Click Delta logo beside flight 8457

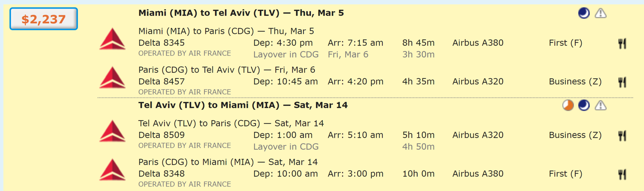pyautogui.click(x=112, y=78)
